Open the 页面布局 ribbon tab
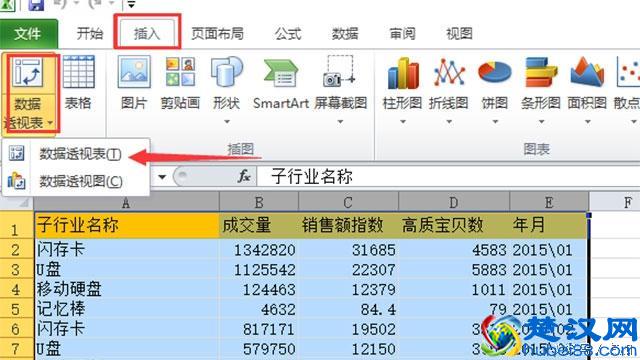The width and height of the screenshot is (640, 360). (217, 33)
